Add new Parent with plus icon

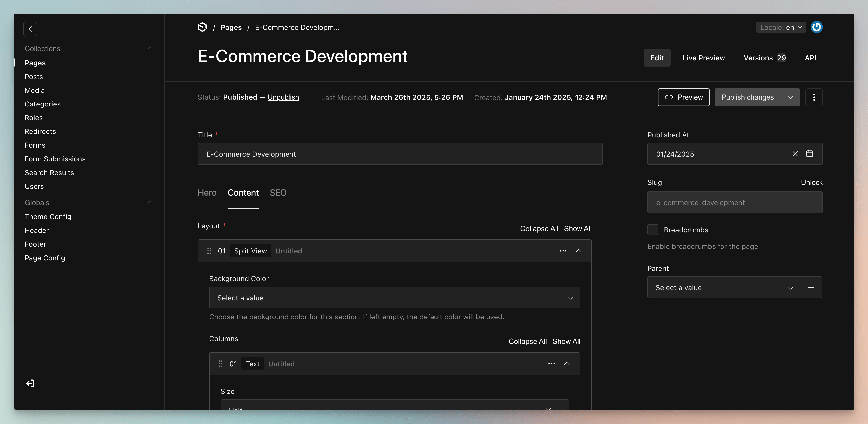click(x=811, y=287)
